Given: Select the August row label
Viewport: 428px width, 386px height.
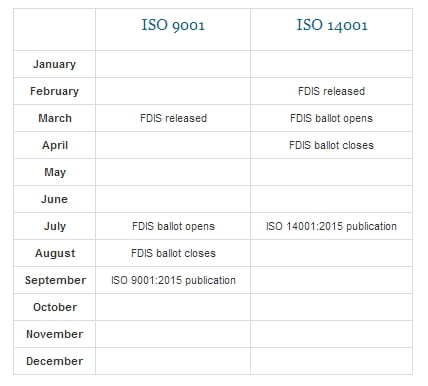Looking at the screenshot, I should pyautogui.click(x=55, y=253).
